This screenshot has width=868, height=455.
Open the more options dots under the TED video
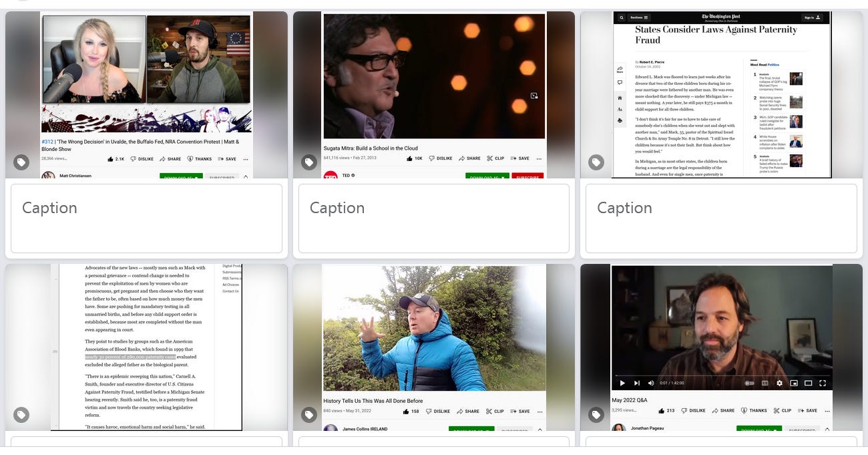(539, 159)
